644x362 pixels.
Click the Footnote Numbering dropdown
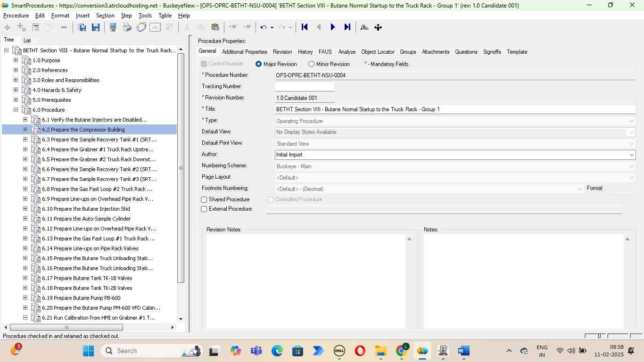(x=429, y=189)
